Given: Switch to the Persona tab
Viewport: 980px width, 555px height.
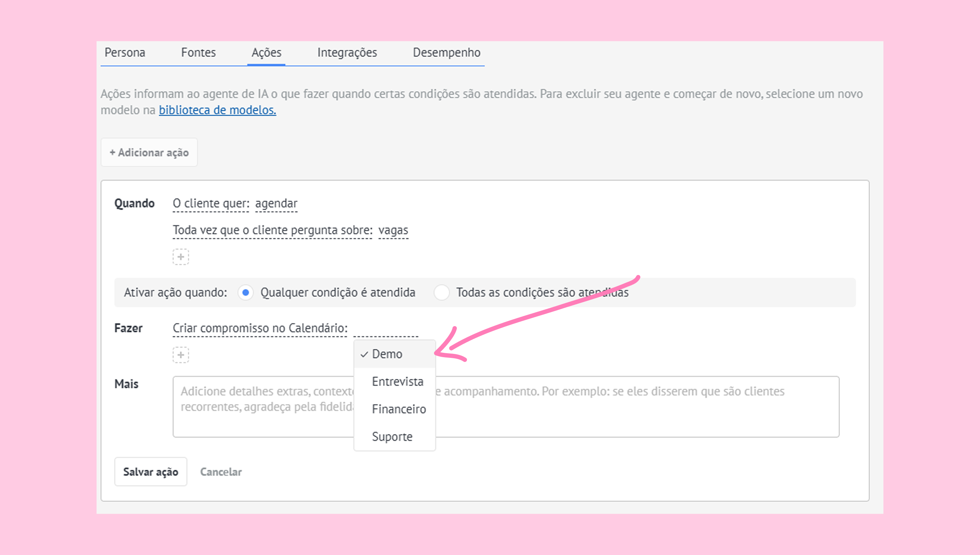Looking at the screenshot, I should [125, 53].
